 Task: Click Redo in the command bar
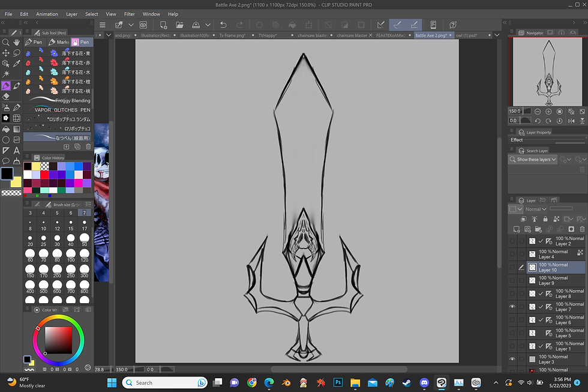(239, 25)
